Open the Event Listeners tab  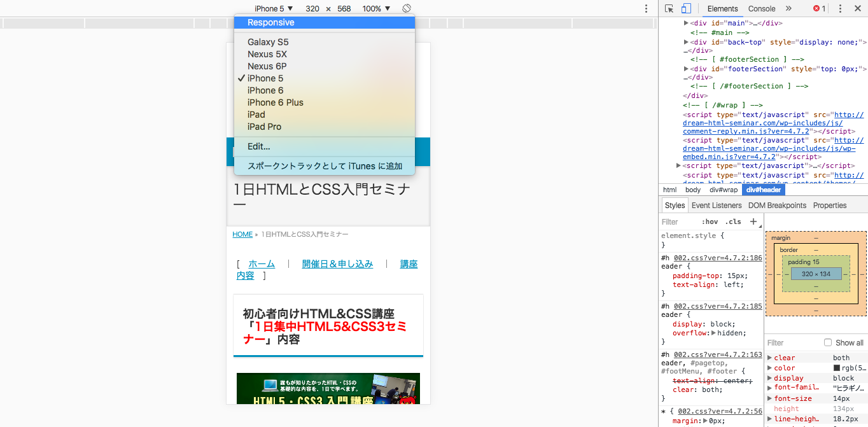pyautogui.click(x=717, y=205)
